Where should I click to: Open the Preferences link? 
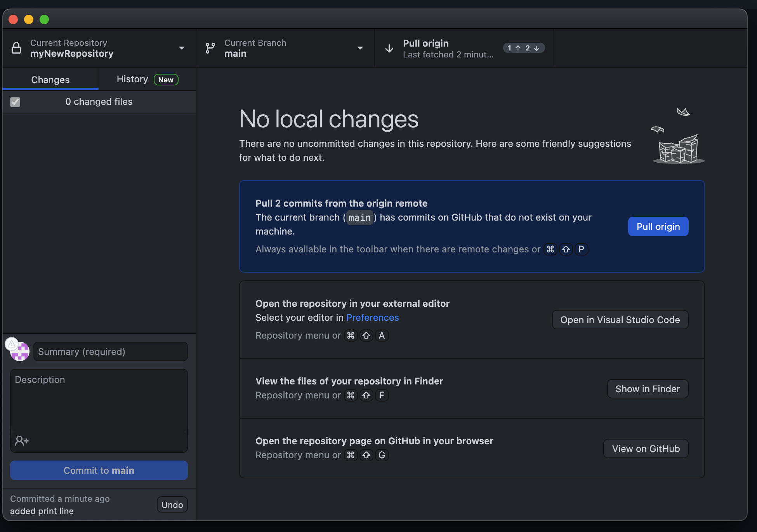click(372, 317)
